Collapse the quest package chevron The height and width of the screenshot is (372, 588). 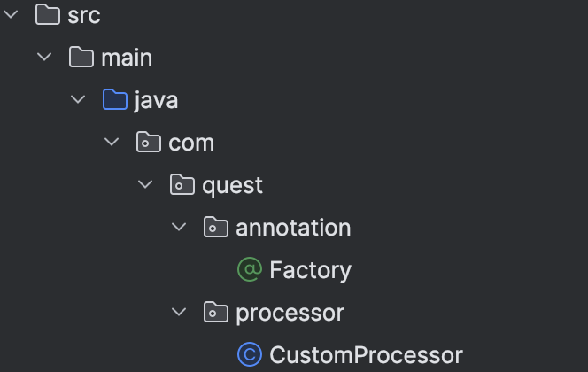[x=144, y=185]
